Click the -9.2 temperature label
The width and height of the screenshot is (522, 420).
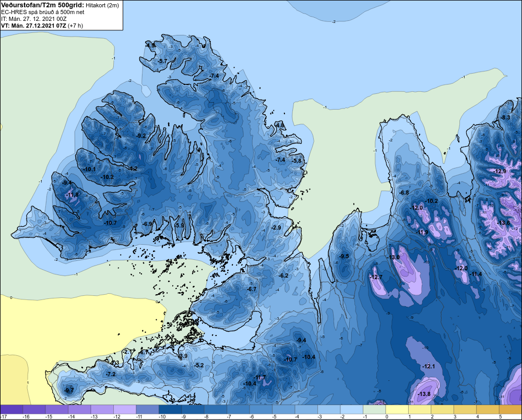point(141,136)
